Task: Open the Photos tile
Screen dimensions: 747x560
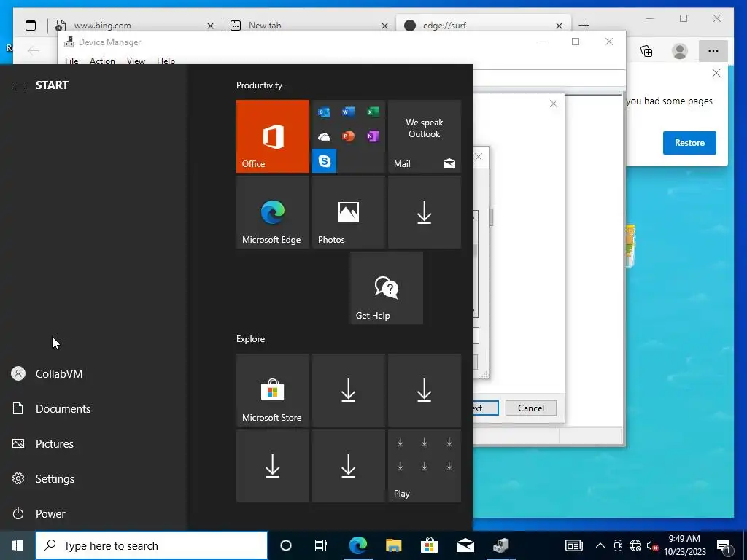Action: click(348, 212)
